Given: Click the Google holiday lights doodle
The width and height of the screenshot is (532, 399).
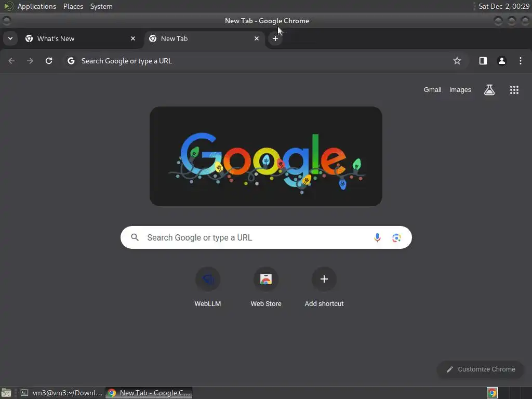Looking at the screenshot, I should [x=266, y=156].
